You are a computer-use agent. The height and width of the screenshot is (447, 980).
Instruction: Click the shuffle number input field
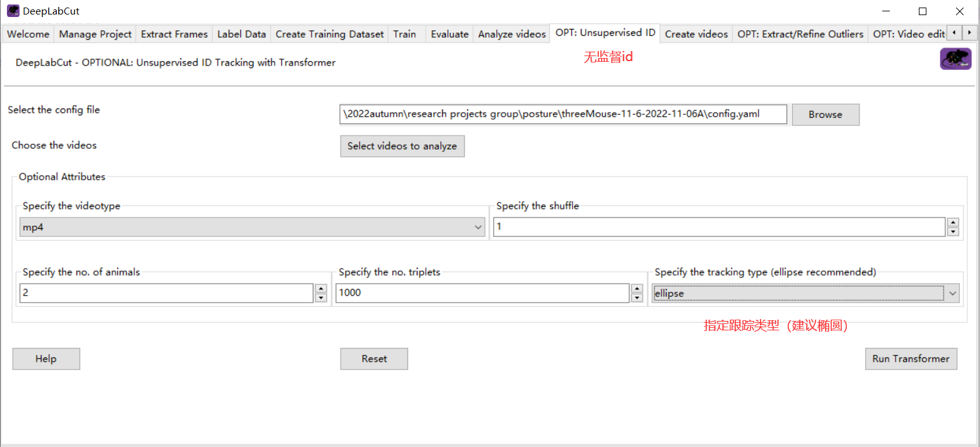tap(719, 227)
